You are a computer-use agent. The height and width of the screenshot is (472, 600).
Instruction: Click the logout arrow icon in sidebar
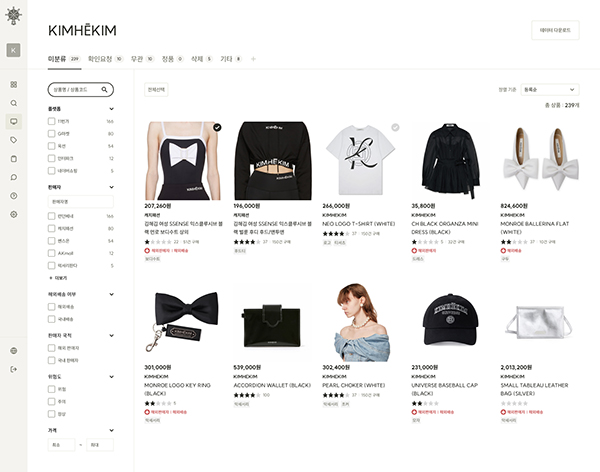click(x=13, y=369)
